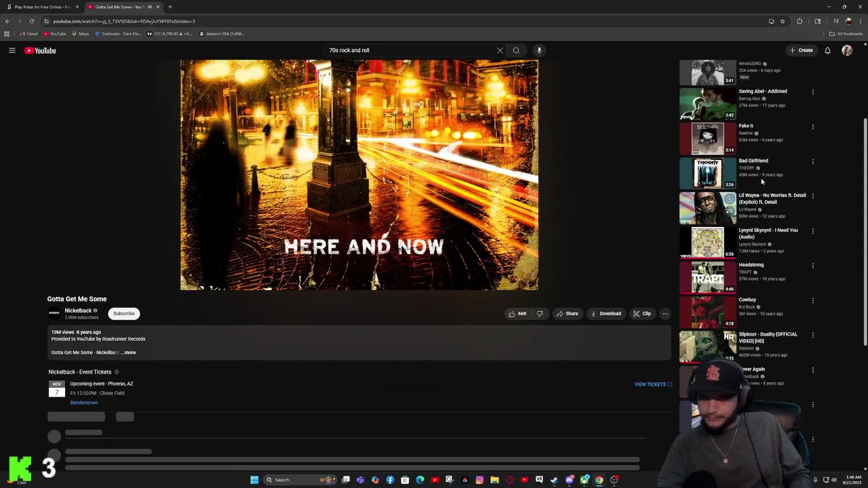
Task: Click the Windows taskbar Search box
Action: (300, 480)
